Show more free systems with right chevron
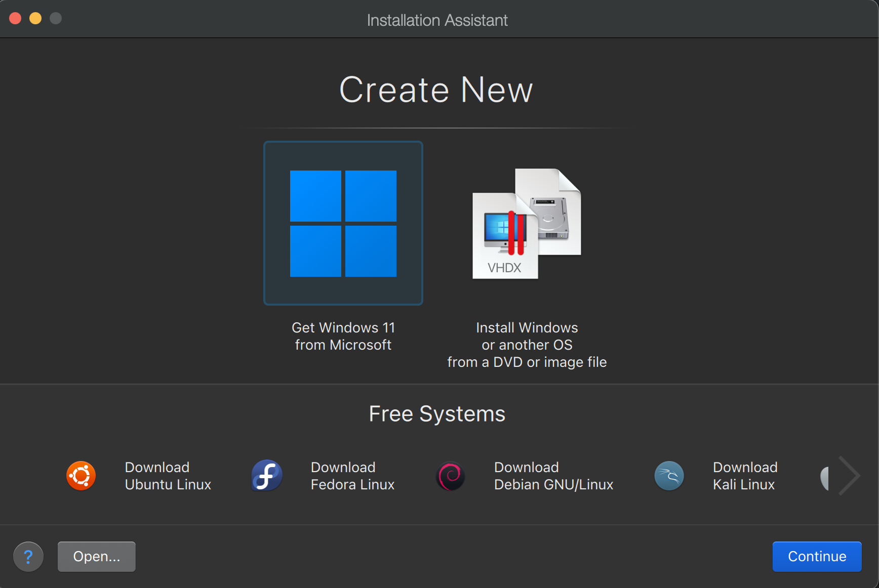The width and height of the screenshot is (879, 588). click(849, 476)
